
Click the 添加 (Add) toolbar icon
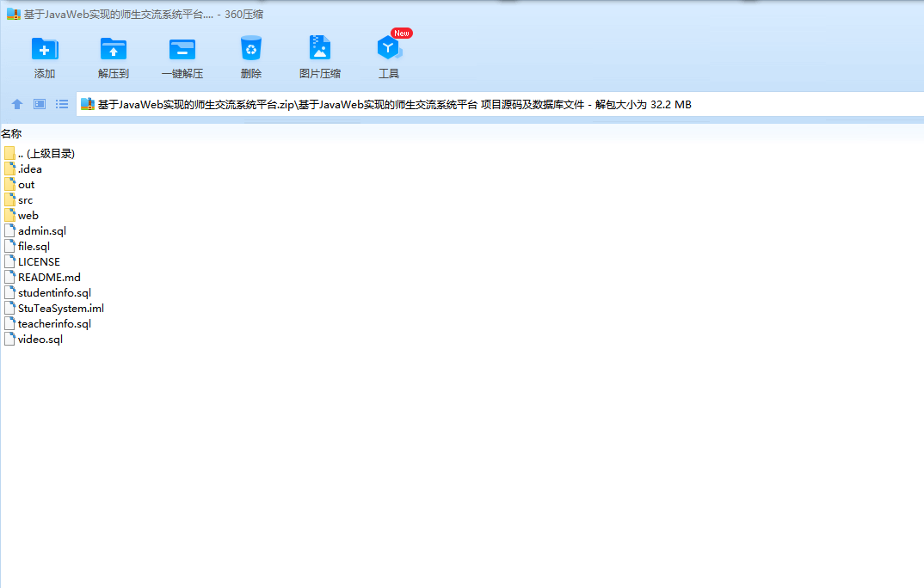(x=44, y=49)
